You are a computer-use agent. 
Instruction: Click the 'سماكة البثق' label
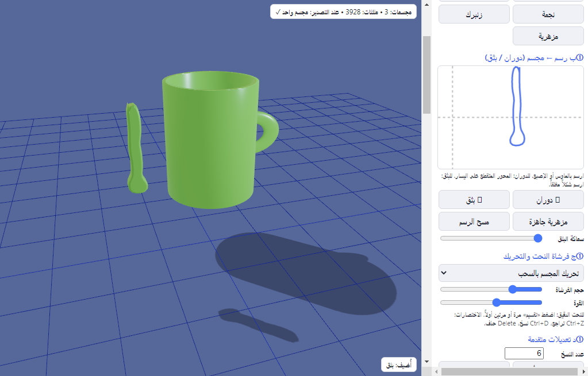coord(571,239)
